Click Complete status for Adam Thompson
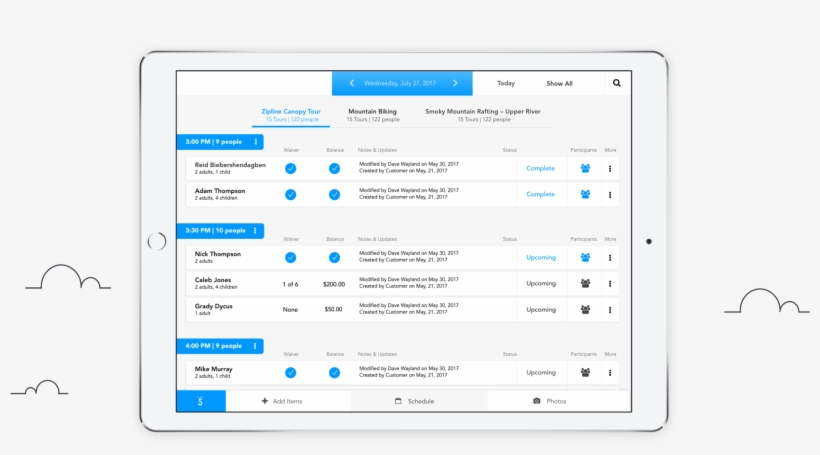Screen dimensions: 820x455 540,194
